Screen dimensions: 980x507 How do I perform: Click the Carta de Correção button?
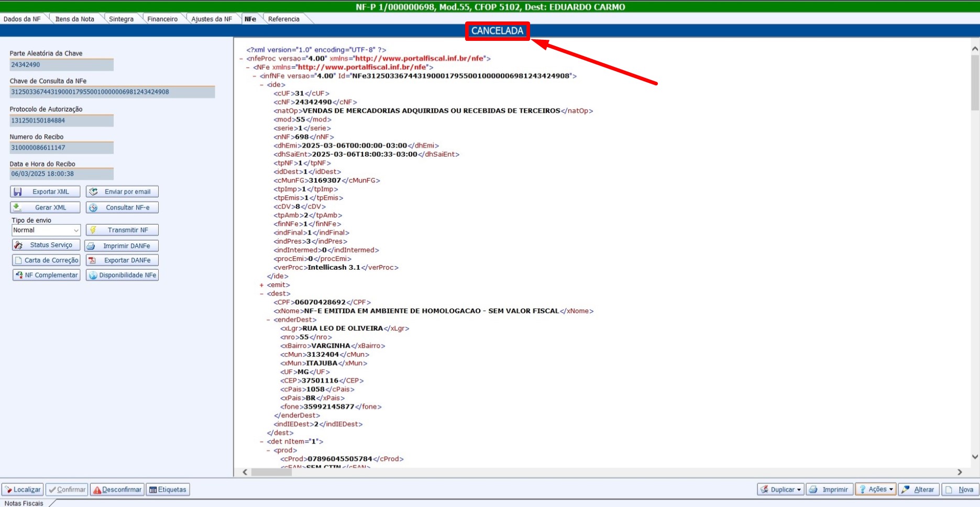(x=46, y=260)
